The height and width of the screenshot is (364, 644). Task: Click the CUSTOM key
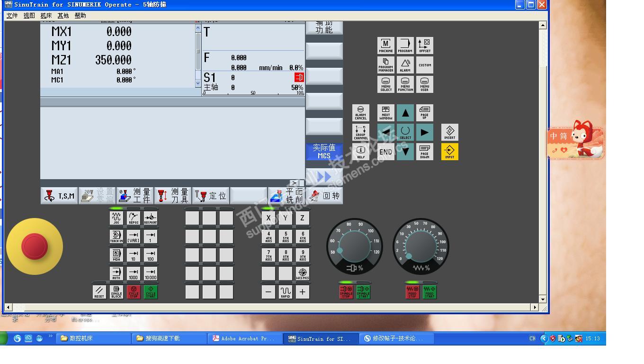coord(425,65)
